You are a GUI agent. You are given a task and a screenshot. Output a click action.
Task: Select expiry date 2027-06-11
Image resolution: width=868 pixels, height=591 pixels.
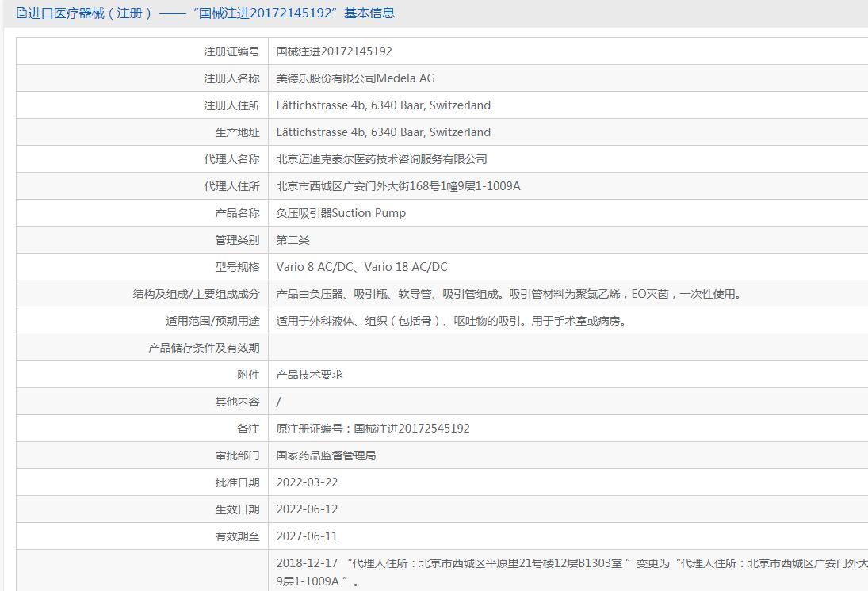pos(307,537)
